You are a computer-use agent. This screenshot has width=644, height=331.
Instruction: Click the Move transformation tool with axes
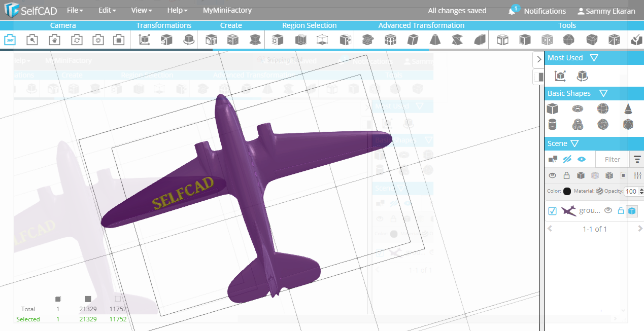(x=145, y=40)
